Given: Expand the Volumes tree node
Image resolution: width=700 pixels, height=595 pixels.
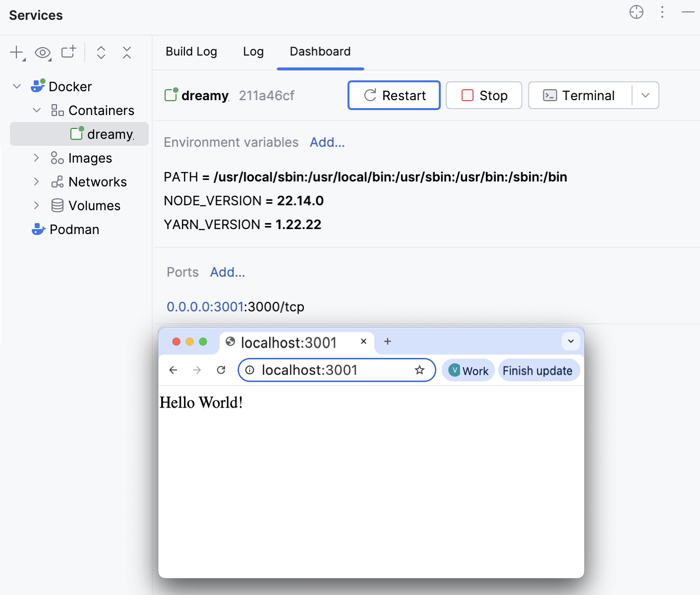Looking at the screenshot, I should 36,205.
